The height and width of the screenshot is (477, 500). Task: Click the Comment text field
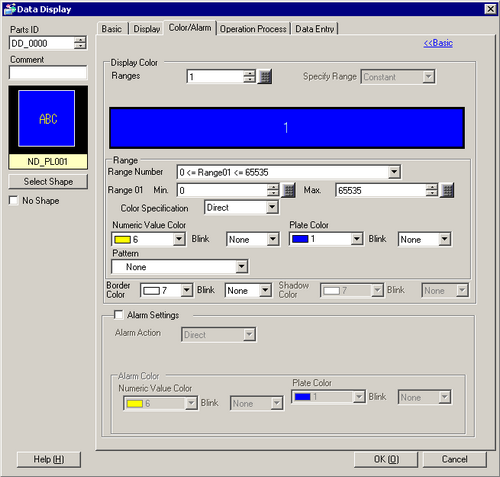(48, 73)
